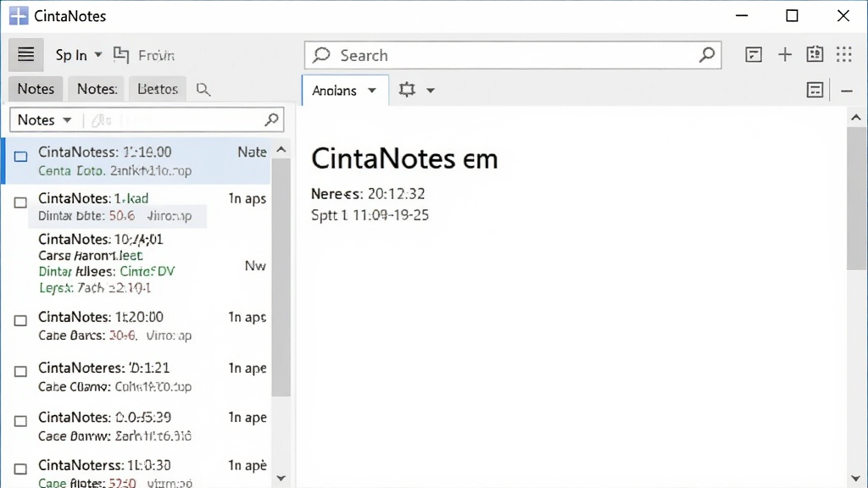
Task: Click the overlapping-squares icon before "Frouin"
Action: (121, 55)
